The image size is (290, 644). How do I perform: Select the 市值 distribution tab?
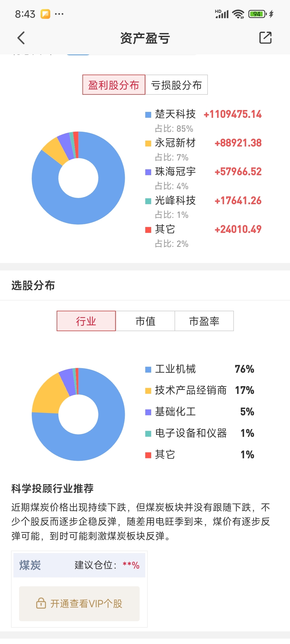(145, 321)
